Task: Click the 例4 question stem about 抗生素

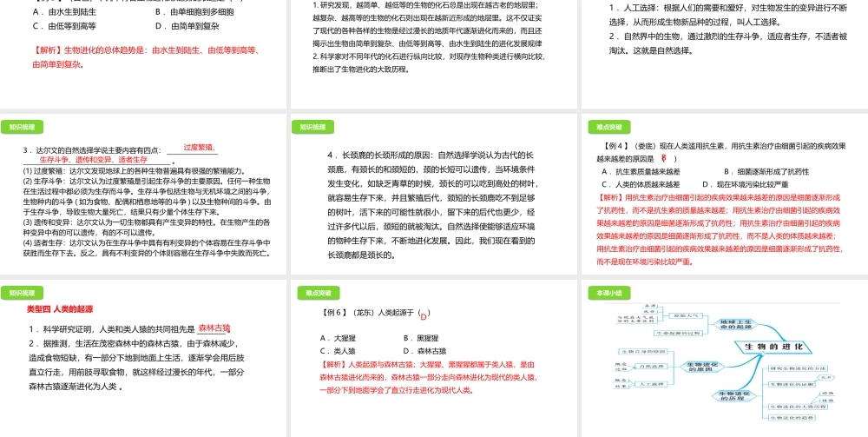Action: (x=722, y=153)
